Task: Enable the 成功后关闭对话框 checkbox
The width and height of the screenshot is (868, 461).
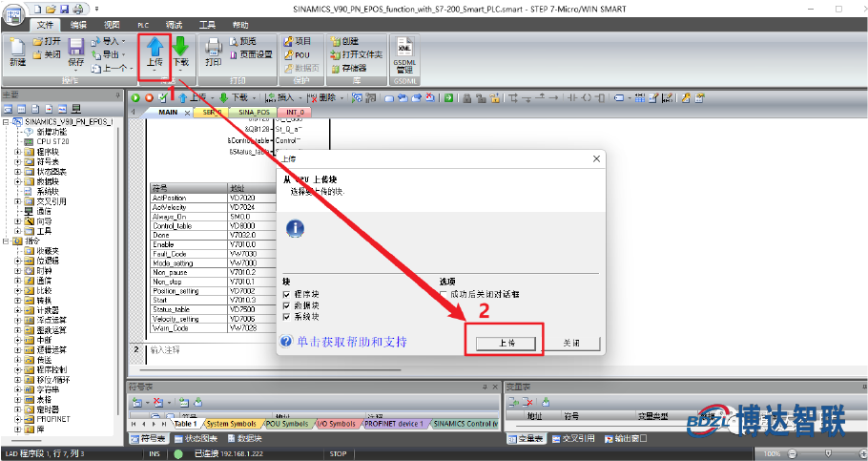Action: pyautogui.click(x=444, y=294)
